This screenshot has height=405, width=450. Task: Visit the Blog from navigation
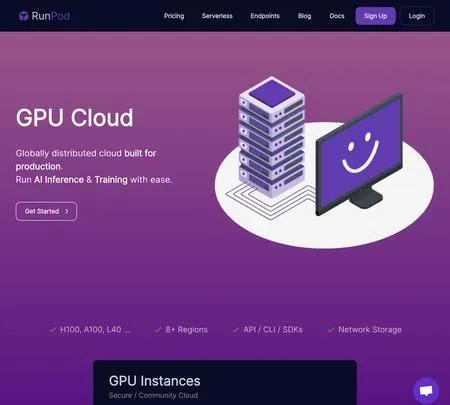304,16
